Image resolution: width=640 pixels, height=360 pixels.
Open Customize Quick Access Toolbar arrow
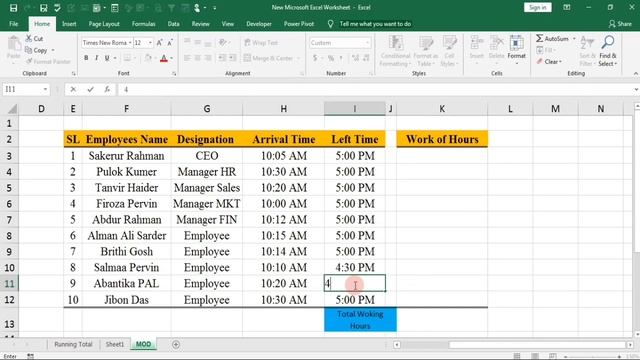215,8
